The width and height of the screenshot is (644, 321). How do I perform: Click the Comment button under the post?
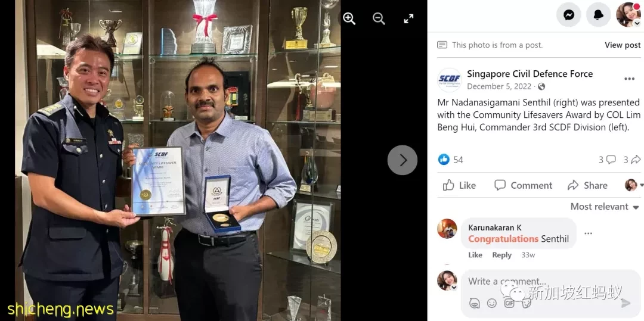(x=523, y=185)
